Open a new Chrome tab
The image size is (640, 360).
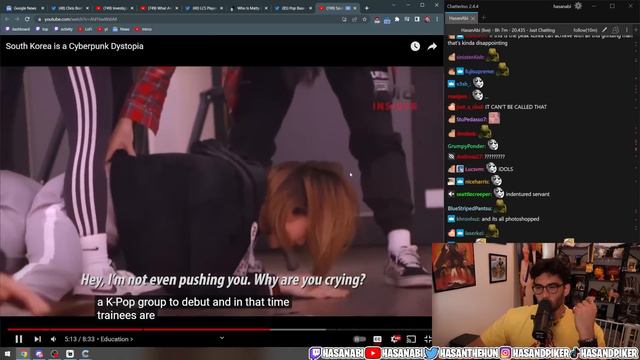pyautogui.click(x=367, y=8)
